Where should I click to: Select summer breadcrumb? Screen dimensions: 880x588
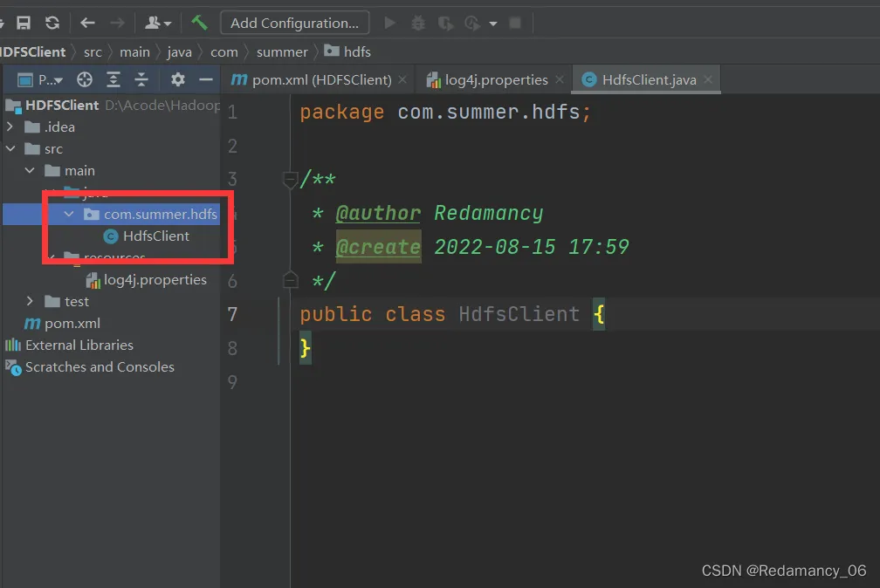click(x=282, y=52)
